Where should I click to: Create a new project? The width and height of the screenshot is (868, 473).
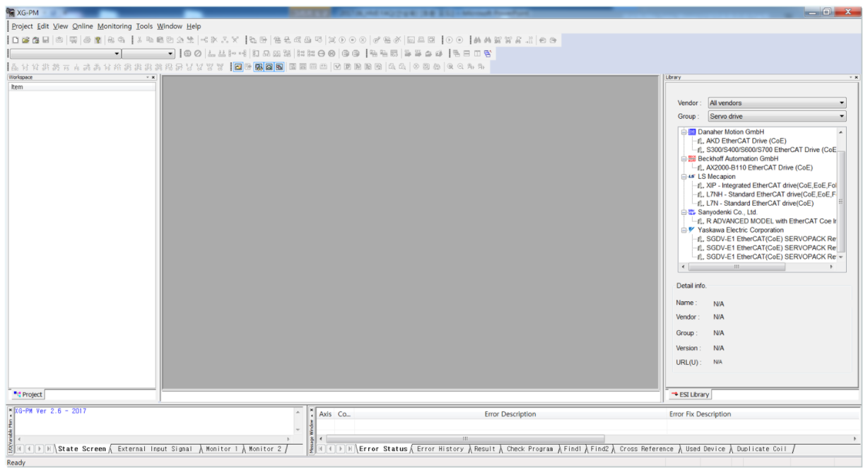pyautogui.click(x=15, y=40)
